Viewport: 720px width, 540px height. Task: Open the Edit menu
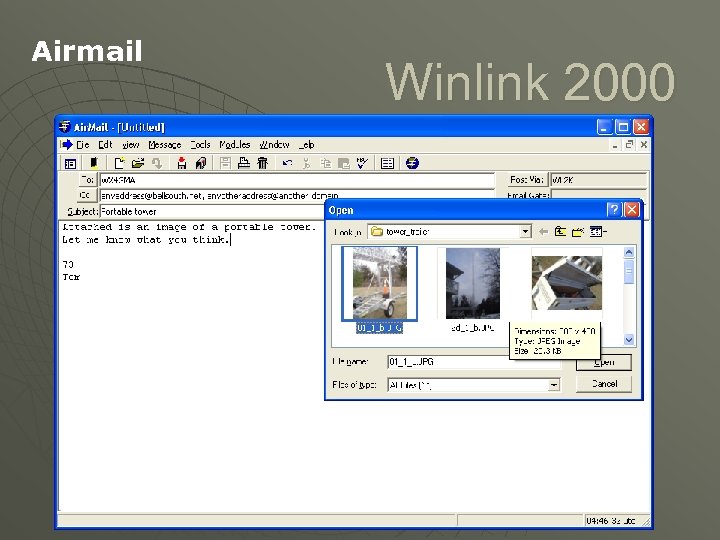(105, 145)
